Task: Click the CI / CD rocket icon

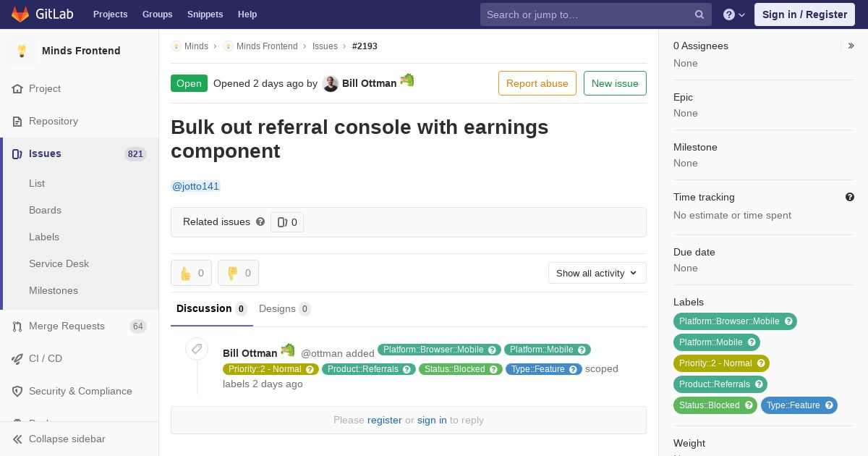Action: (x=17, y=358)
